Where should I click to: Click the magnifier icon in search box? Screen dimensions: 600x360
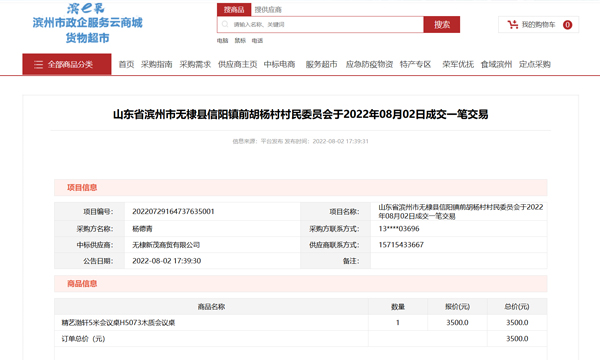pos(225,24)
